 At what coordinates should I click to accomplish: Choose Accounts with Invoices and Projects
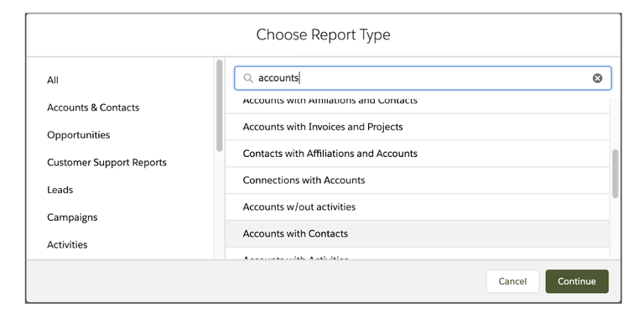coord(418,127)
